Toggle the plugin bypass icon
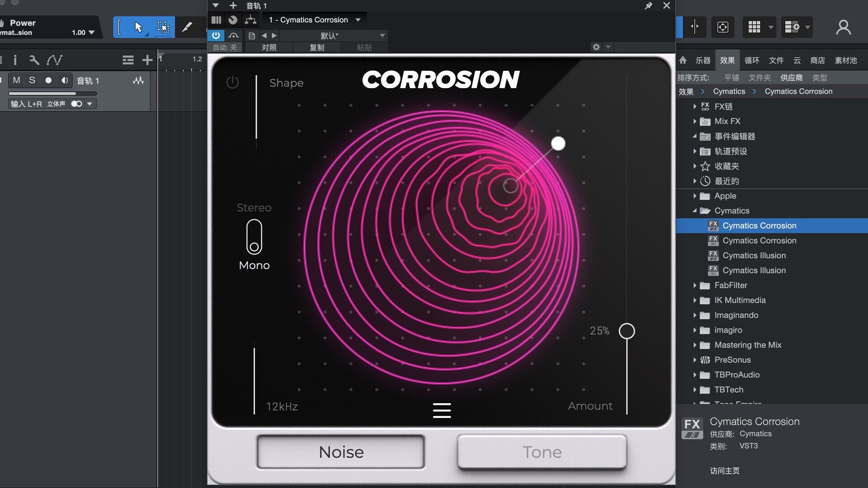 [x=233, y=35]
